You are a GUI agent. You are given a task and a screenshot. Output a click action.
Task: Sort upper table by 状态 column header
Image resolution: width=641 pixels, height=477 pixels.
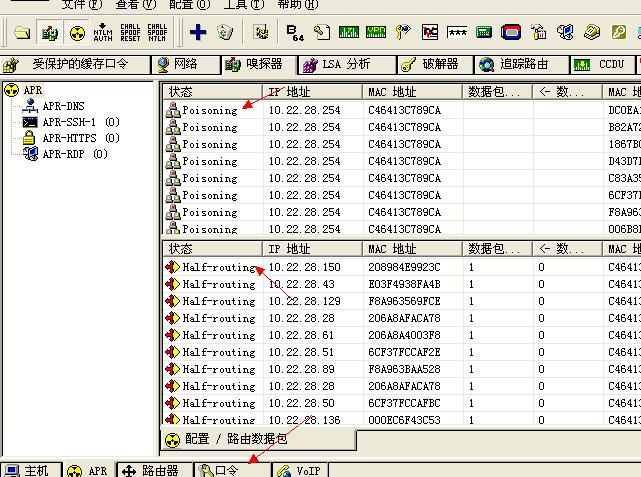tap(212, 92)
